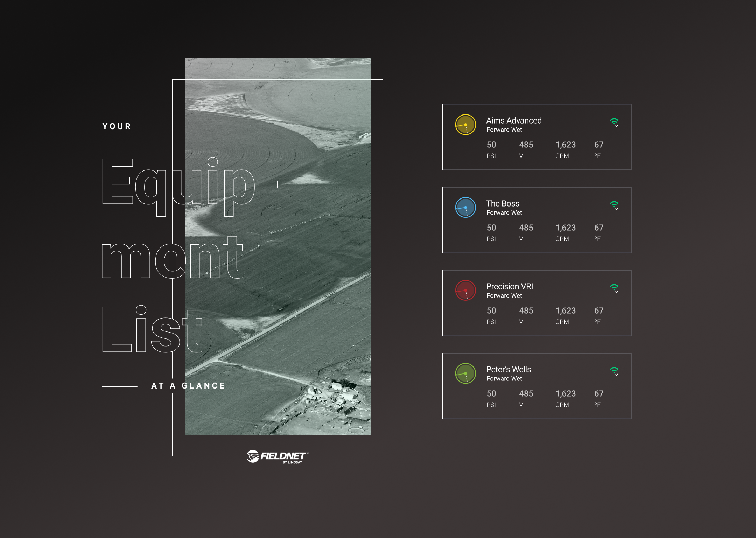Image resolution: width=756 pixels, height=538 pixels.
Task: Click the blue pivot icon for The Boss
Action: (465, 208)
